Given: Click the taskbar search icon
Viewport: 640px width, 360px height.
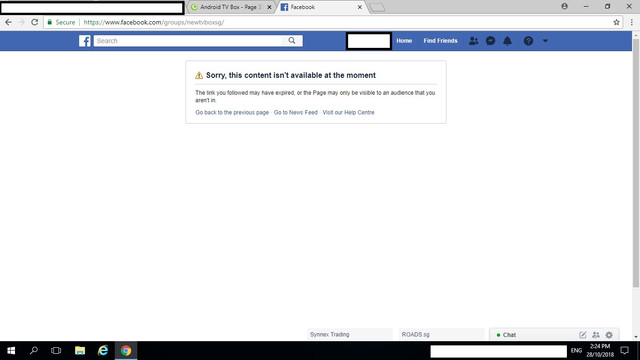Looking at the screenshot, I should coord(34,351).
